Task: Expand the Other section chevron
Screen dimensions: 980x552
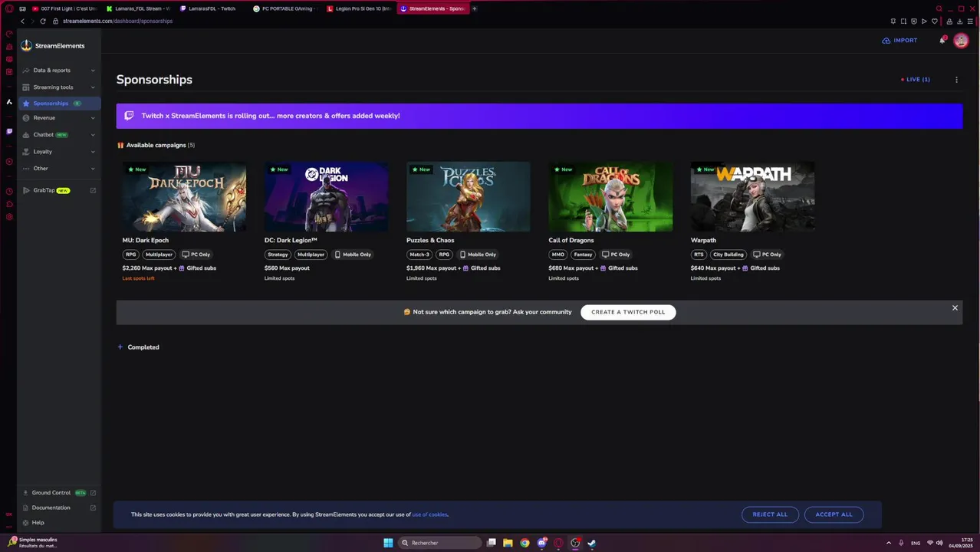Action: 93,169
